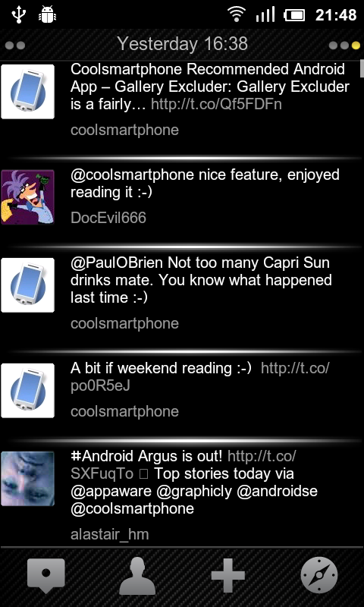364x607 pixels.
Task: Tap DocEvil666 cartoon avatar
Action: (x=27, y=197)
